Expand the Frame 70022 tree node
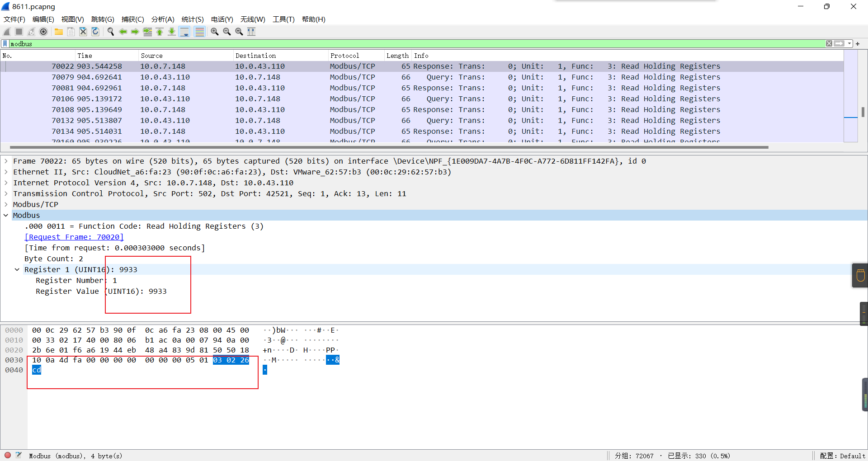 tap(6, 161)
